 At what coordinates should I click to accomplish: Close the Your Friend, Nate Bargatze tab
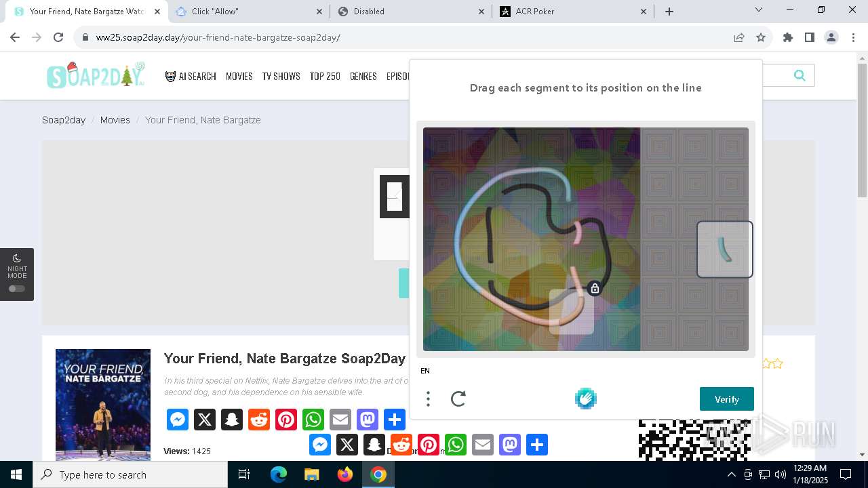point(157,11)
